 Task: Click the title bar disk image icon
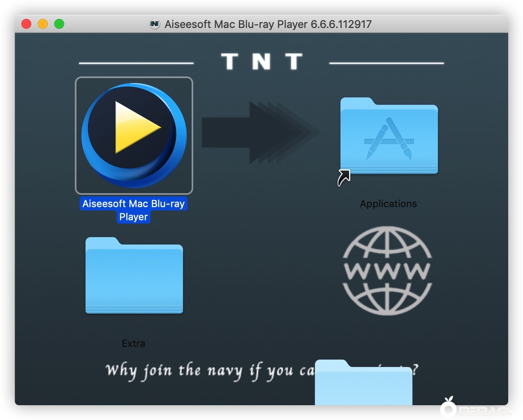(155, 24)
